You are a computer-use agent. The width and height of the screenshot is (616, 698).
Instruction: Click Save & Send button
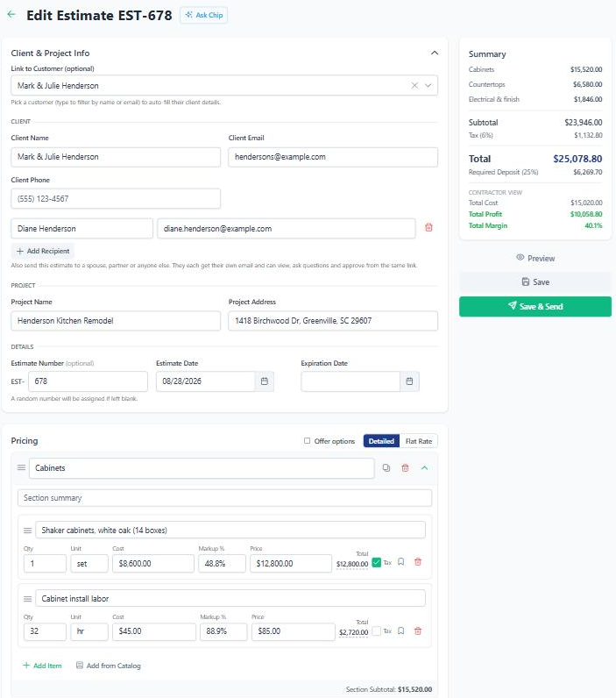click(x=535, y=307)
